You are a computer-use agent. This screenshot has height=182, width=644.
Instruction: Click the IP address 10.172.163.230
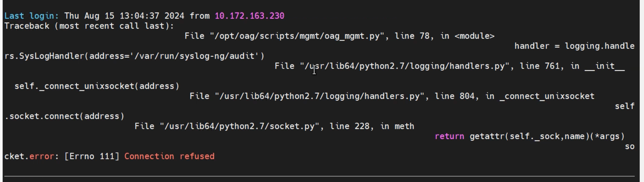250,16
